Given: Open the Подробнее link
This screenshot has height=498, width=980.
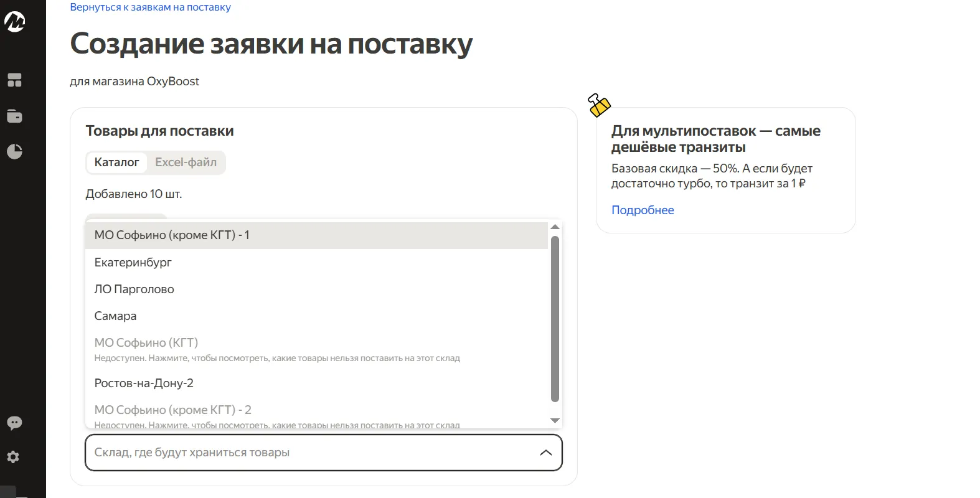Looking at the screenshot, I should point(643,210).
